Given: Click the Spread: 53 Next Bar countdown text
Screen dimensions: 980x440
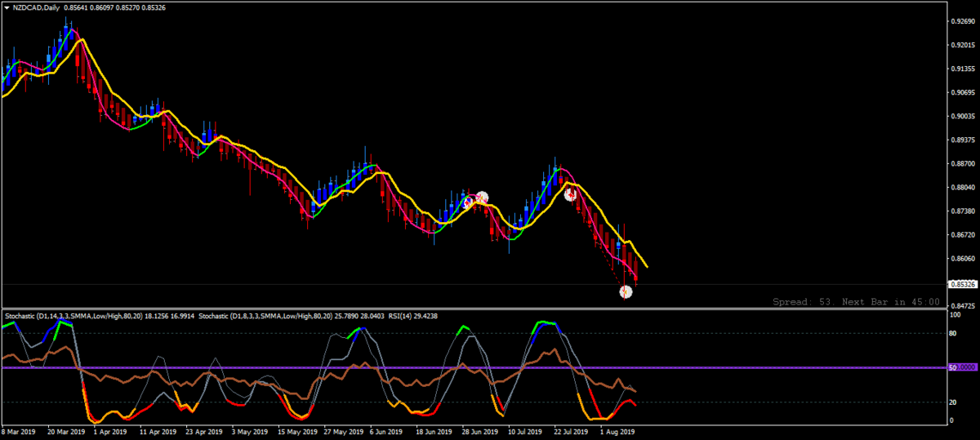Looking at the screenshot, I should (856, 301).
